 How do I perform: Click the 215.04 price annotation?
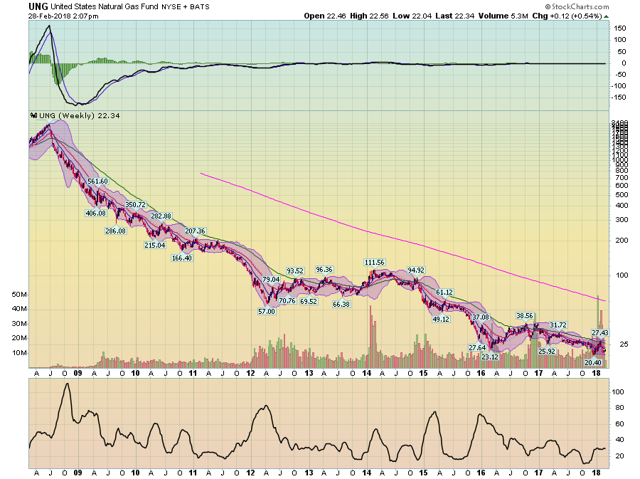pyautogui.click(x=155, y=245)
